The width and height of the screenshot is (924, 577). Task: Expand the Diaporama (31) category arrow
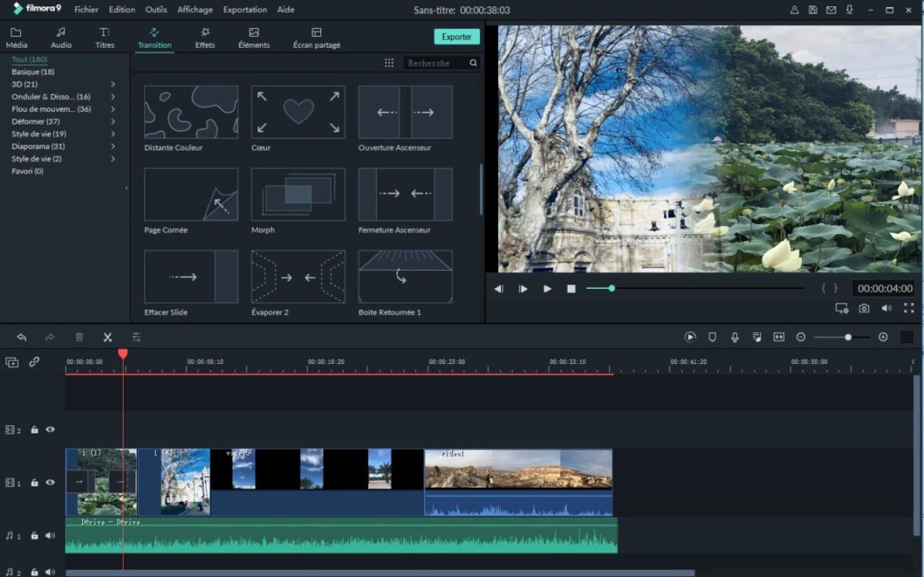click(113, 146)
